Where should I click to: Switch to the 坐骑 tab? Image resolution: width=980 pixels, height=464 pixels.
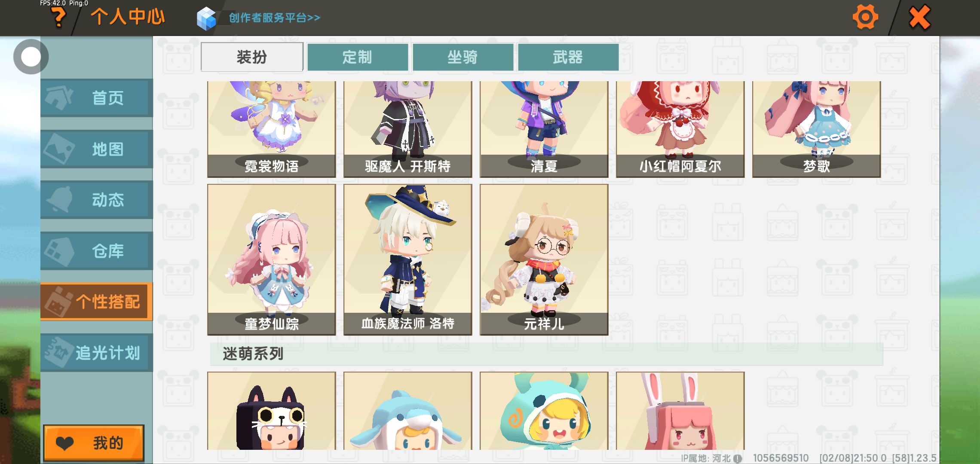point(462,57)
